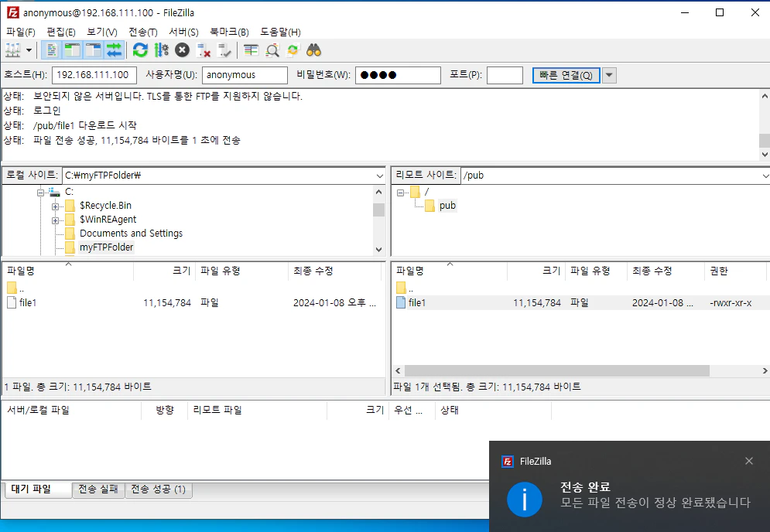Click remote file1 permissions -rwxr-xr-x
The image size is (770, 532).
pyautogui.click(x=731, y=303)
